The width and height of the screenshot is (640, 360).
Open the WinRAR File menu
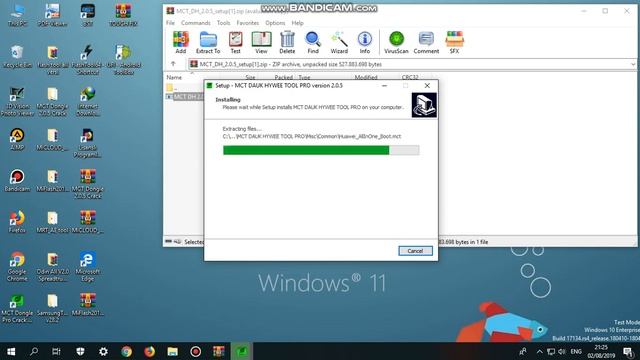coord(170,23)
